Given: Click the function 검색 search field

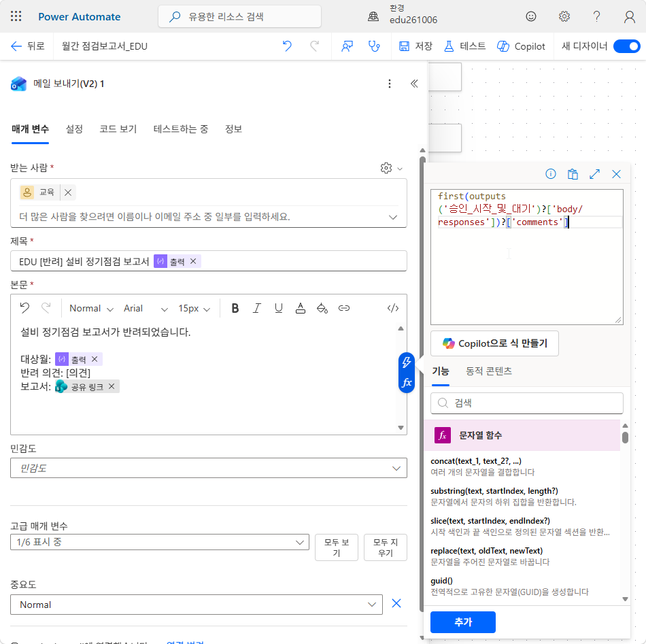Looking at the screenshot, I should tap(526, 403).
